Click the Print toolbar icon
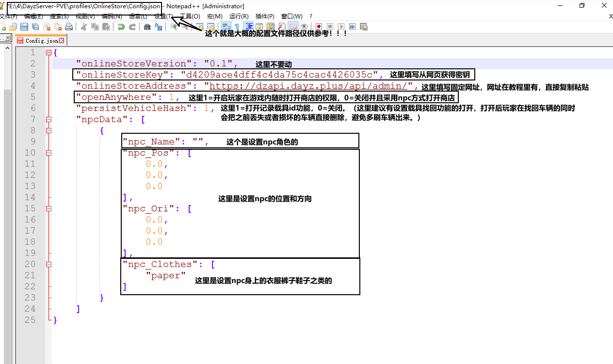Image resolution: width=613 pixels, height=364 pixels. [69, 27]
